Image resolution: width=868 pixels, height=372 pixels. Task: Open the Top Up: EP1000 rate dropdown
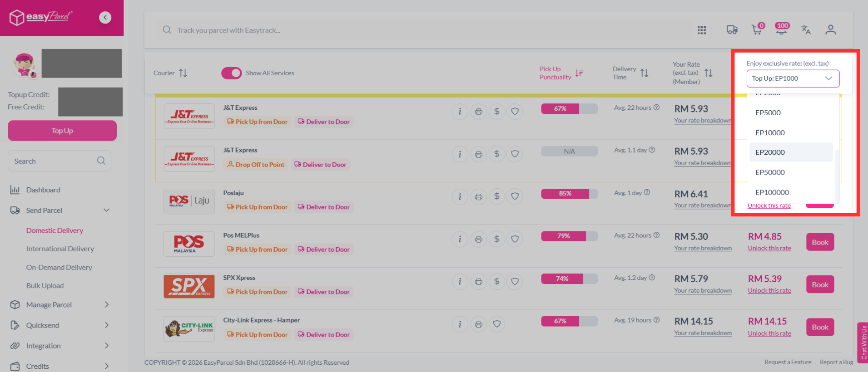click(x=793, y=78)
